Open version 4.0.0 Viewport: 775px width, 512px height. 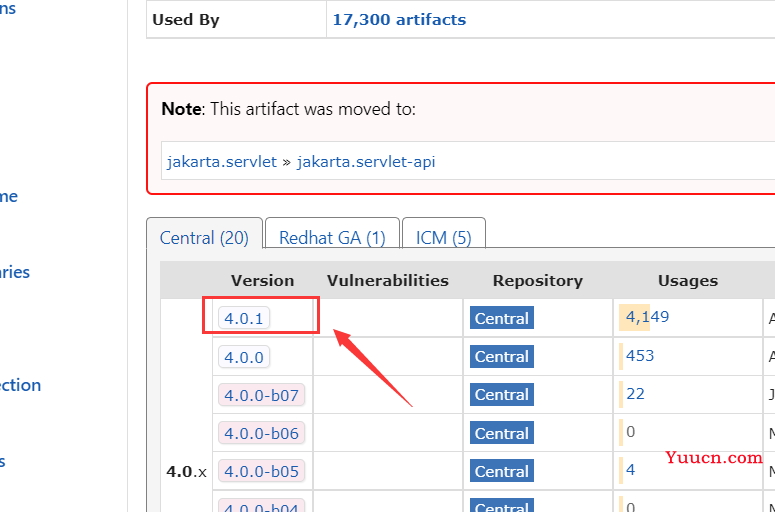pos(244,357)
